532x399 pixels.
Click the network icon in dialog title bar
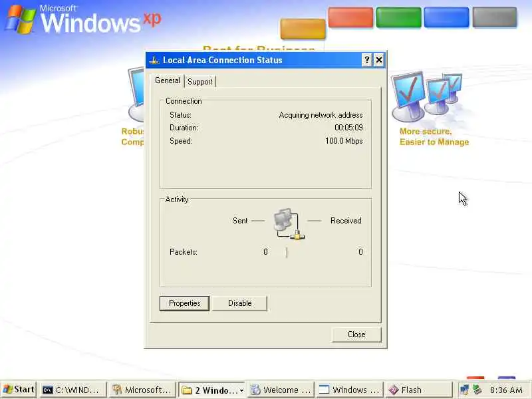click(x=154, y=61)
